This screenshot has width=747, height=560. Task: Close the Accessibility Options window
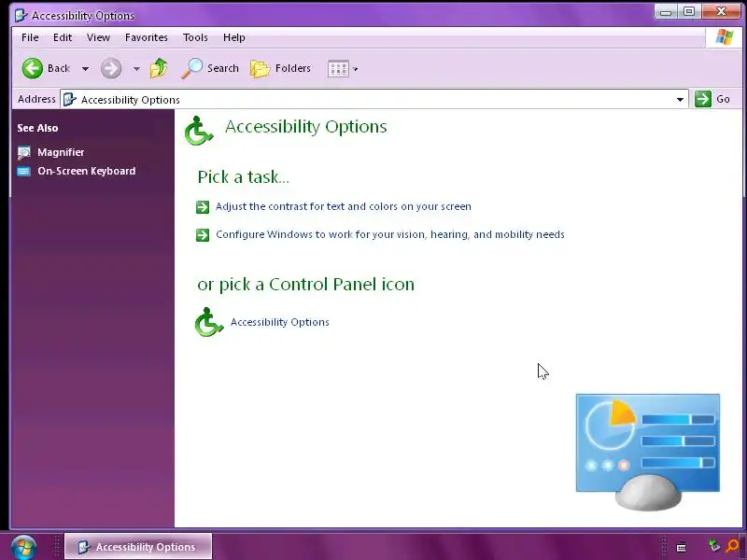721,12
